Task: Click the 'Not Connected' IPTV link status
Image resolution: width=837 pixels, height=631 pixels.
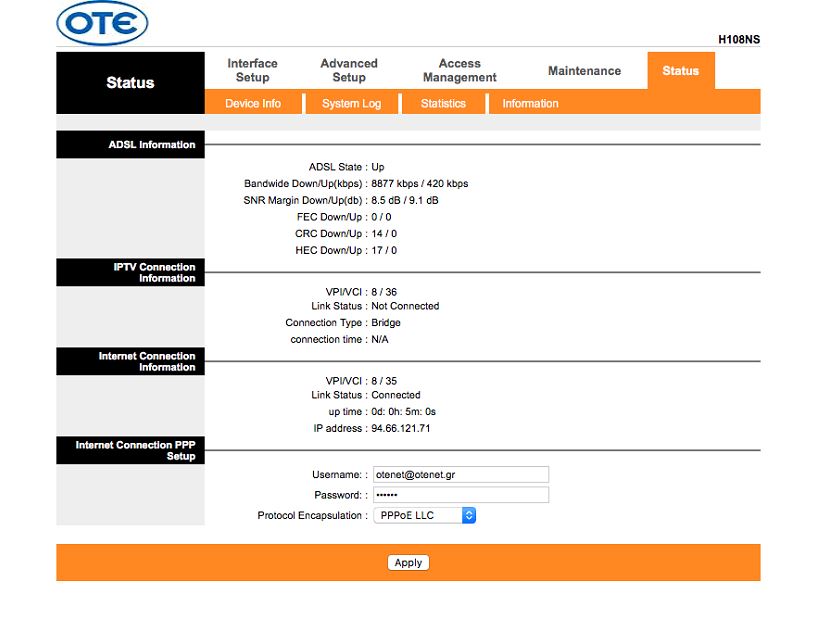Action: click(x=405, y=306)
